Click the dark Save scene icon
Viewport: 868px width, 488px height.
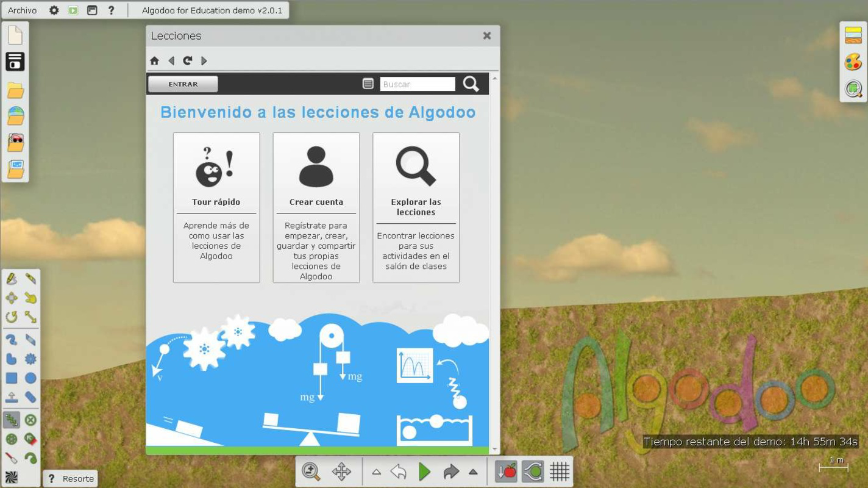[15, 62]
